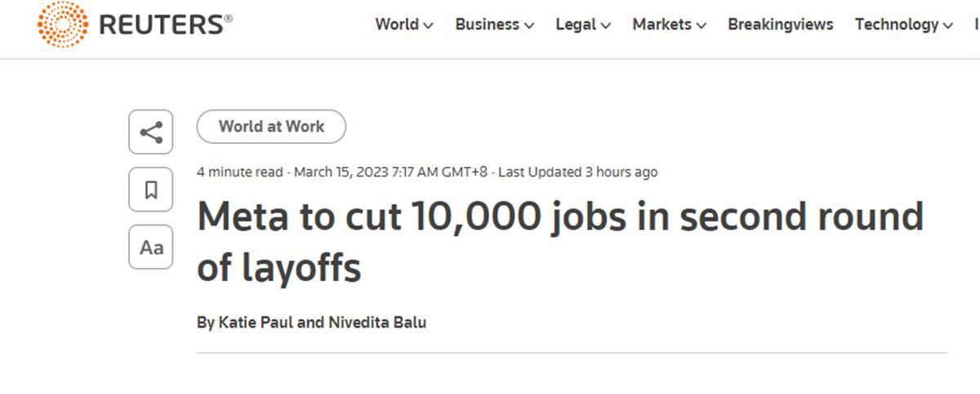Open author Nivedita Balu's profile
The image size is (980, 394).
click(378, 323)
